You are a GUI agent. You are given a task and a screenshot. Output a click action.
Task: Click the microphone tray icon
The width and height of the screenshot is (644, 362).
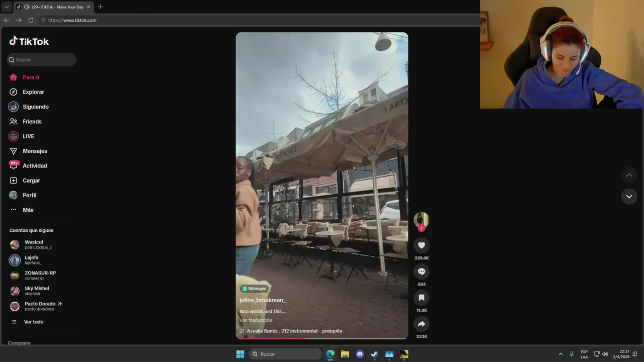571,354
